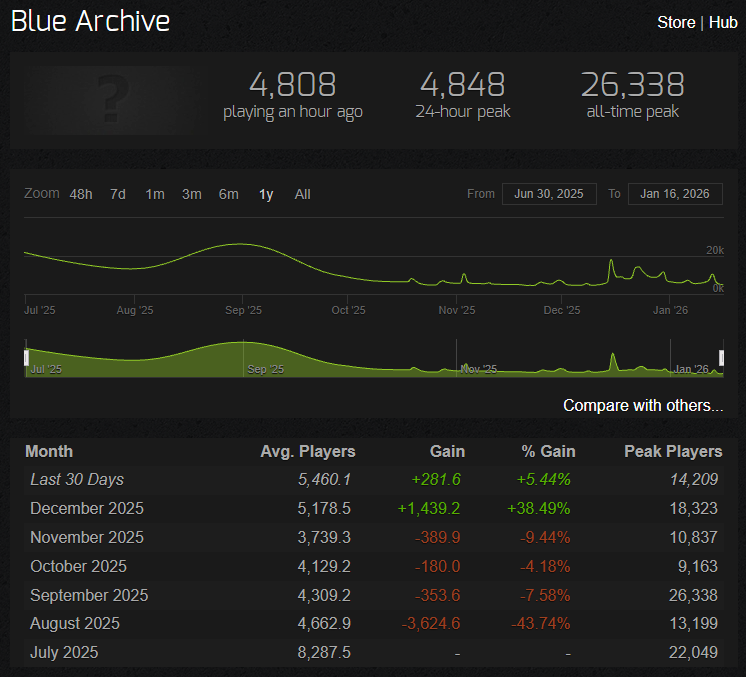Click the Dec '25 axis label on main chart
Image resolution: width=746 pixels, height=677 pixels.
[562, 310]
